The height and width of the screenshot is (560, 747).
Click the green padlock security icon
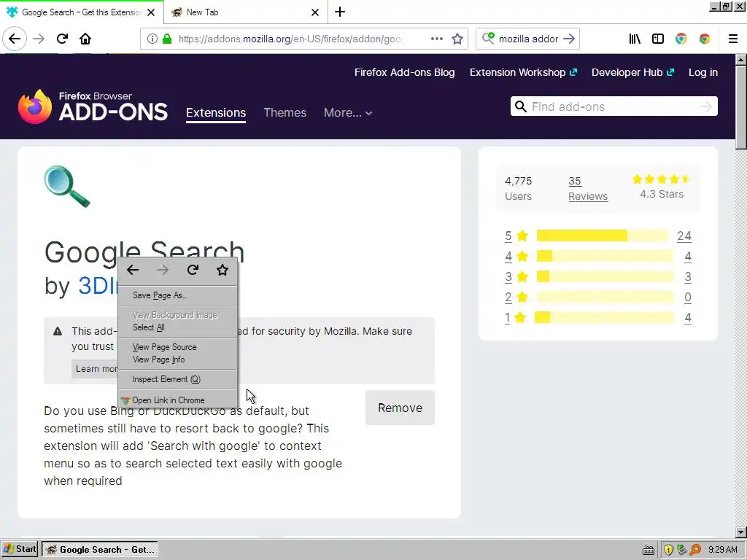(x=167, y=39)
